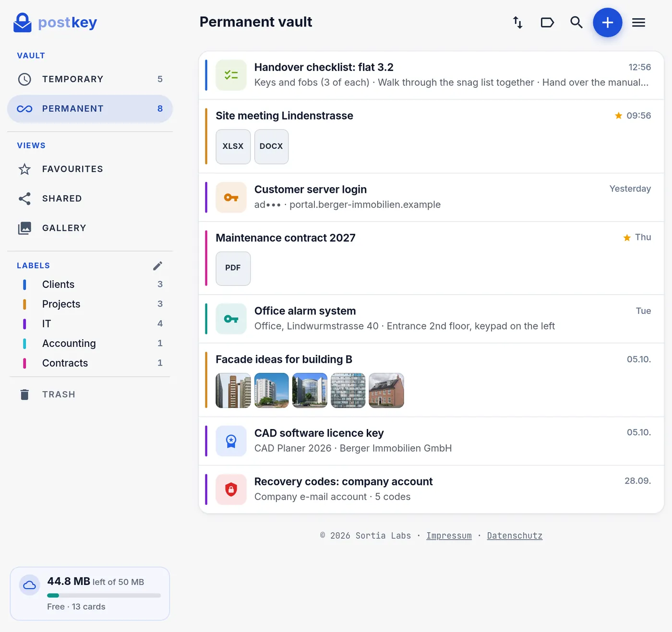Screen dimensions: 672x632
Task: Open search with the magnifier icon
Action: (x=576, y=23)
